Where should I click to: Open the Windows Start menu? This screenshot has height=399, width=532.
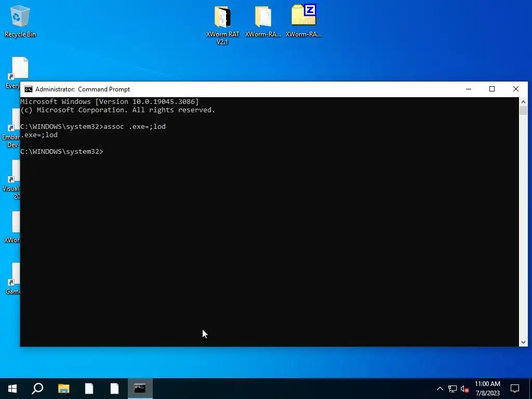tap(12, 389)
